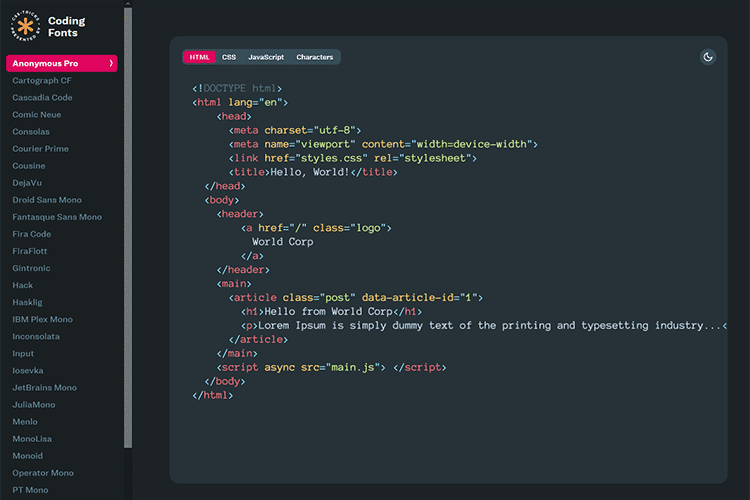Toggle dark mode with moon icon
This screenshot has height=500, width=750.
point(708,57)
